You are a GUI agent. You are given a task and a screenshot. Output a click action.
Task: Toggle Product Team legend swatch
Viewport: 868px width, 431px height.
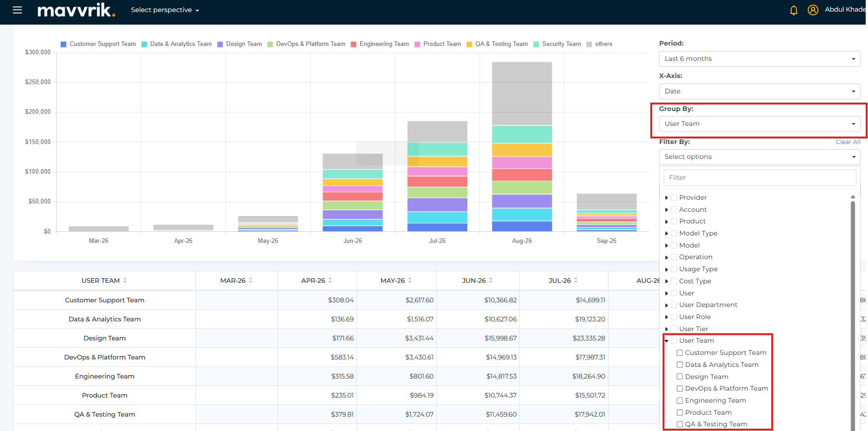(417, 44)
